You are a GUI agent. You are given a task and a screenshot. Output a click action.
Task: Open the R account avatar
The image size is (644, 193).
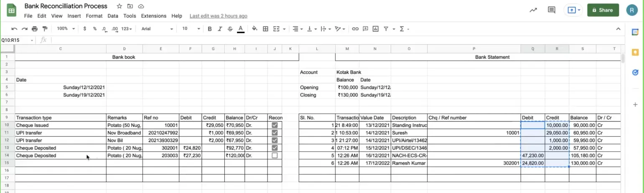pyautogui.click(x=632, y=10)
